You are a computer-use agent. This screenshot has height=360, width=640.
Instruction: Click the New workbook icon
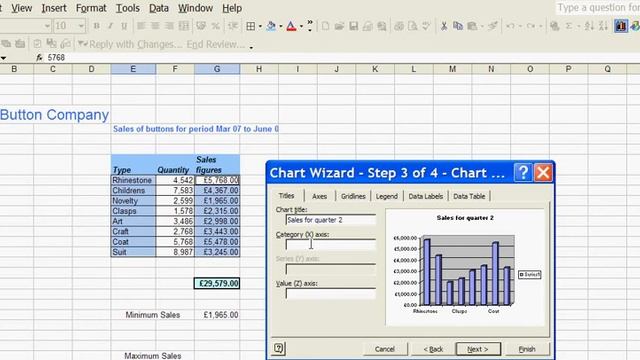point(325,26)
